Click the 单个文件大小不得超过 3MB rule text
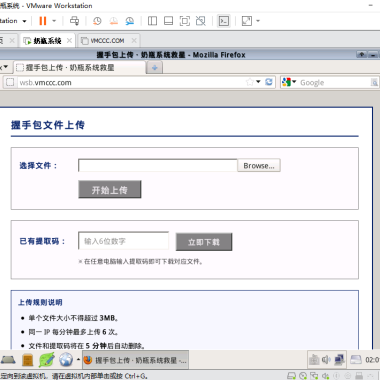Image resolution: width=380 pixels, height=380 pixels. [73, 318]
